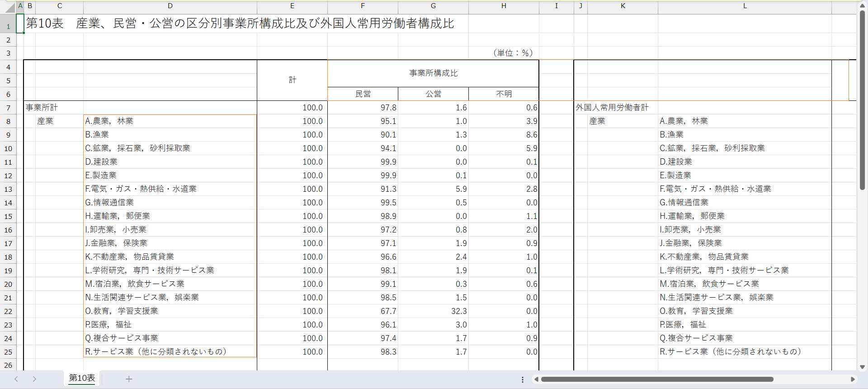Click horizontal scrollbar right arrow
The image size is (868, 389).
853,379
